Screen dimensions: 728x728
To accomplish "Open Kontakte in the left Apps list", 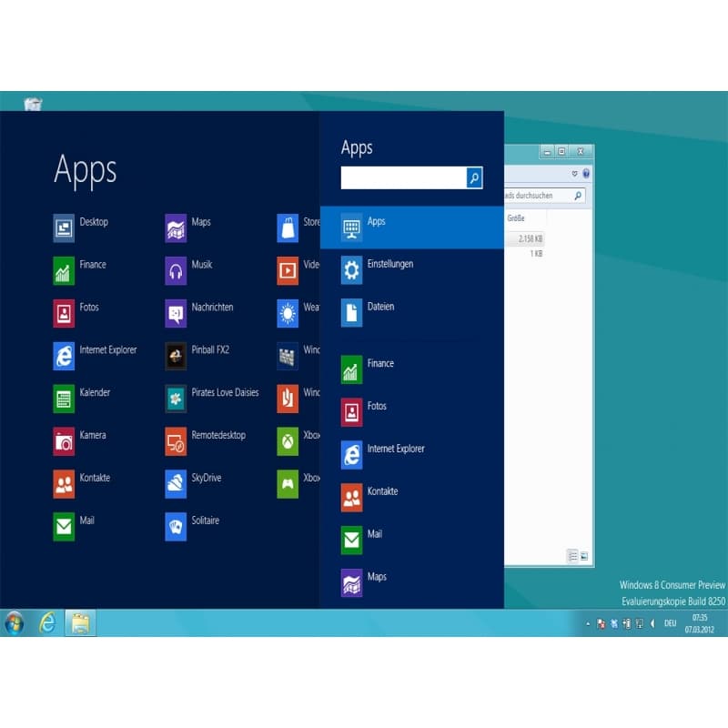I will 82,484.
